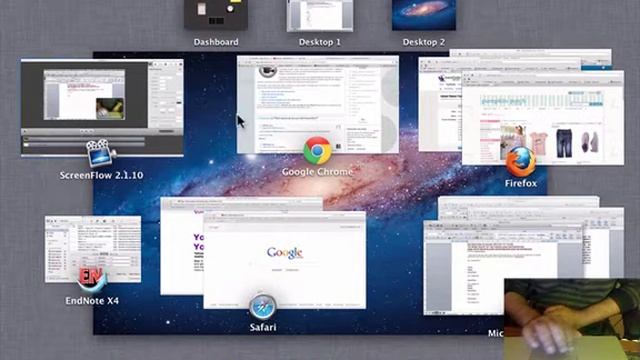The width and height of the screenshot is (640, 360).
Task: Select the Safari compass icon
Action: pos(262,307)
